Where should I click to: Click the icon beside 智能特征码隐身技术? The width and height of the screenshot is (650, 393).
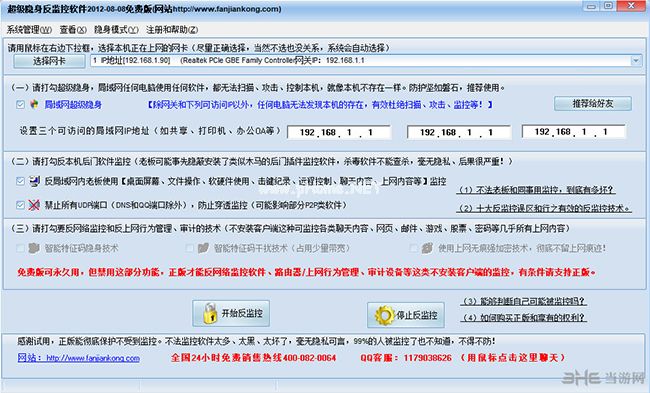(34, 248)
